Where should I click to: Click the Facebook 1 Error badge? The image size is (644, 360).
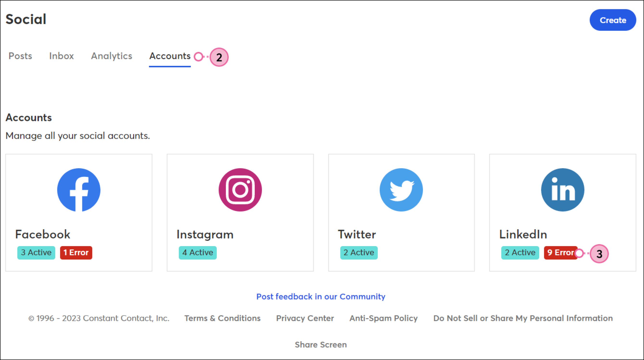pyautogui.click(x=76, y=253)
